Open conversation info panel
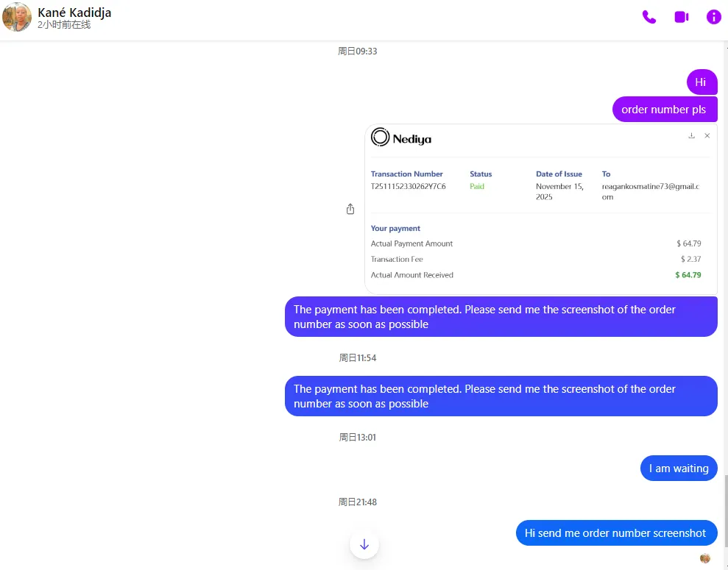 coord(713,17)
